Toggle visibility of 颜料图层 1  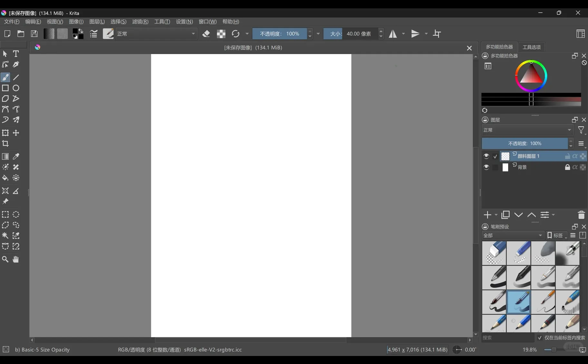486,156
